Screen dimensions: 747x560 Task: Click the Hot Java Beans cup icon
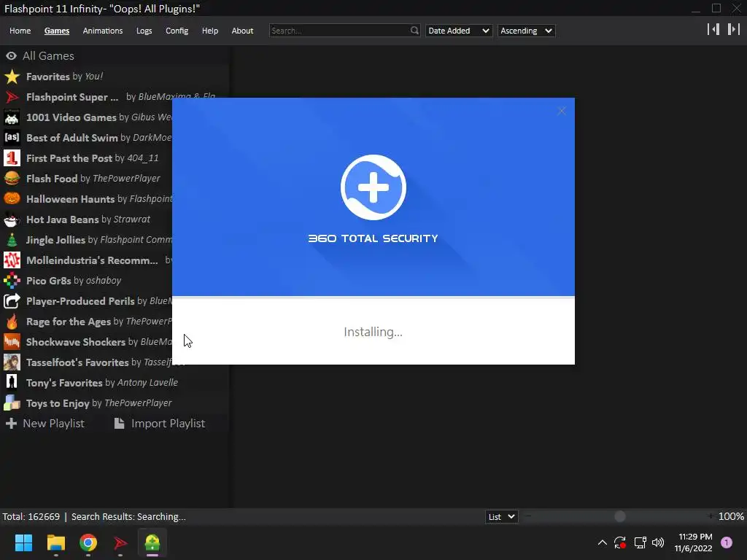pos(12,219)
